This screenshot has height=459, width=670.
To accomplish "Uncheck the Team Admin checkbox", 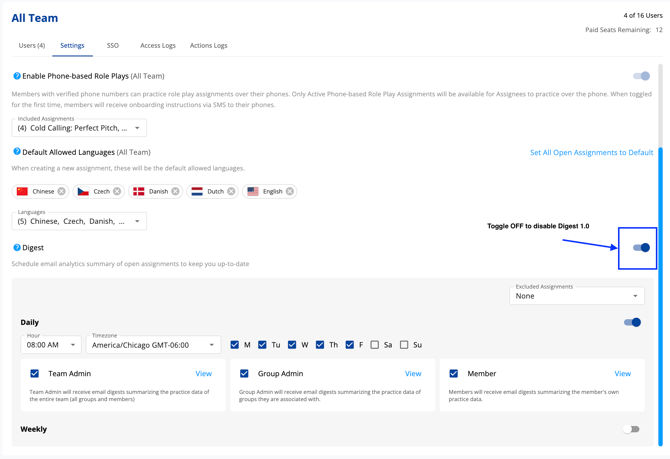I will click(35, 373).
